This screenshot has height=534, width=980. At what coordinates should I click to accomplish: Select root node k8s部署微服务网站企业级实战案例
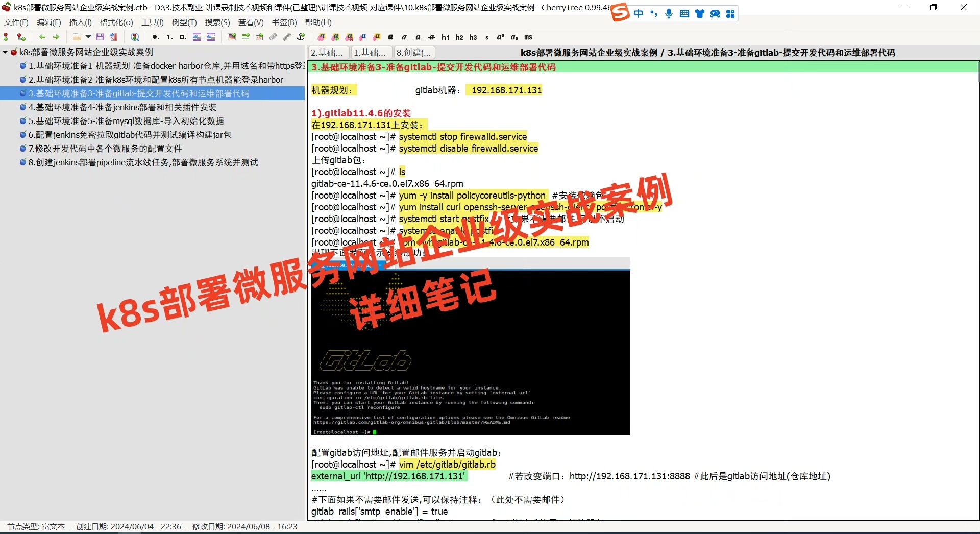click(x=86, y=52)
